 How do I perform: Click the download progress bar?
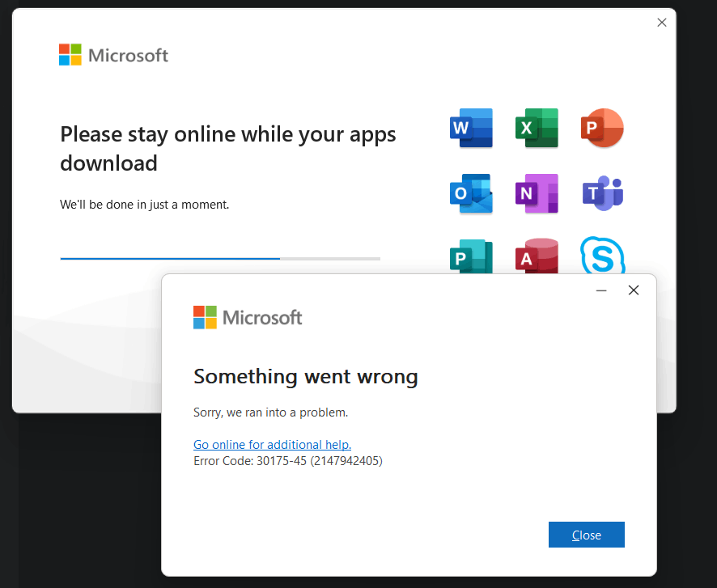tap(220, 259)
